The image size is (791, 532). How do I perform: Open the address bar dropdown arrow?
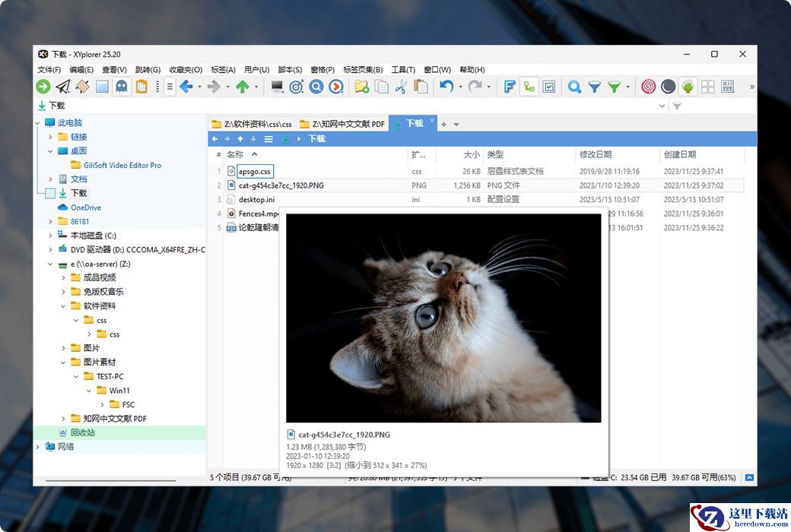(661, 106)
